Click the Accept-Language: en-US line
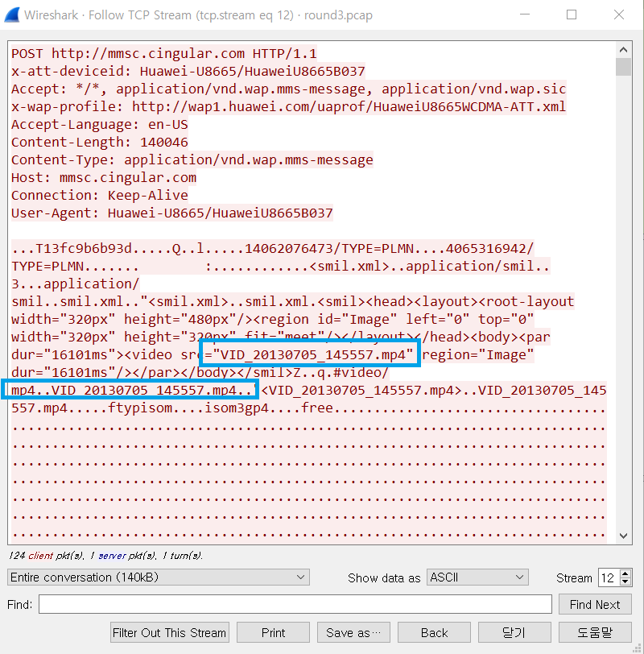This screenshot has width=644, height=654. 100,124
